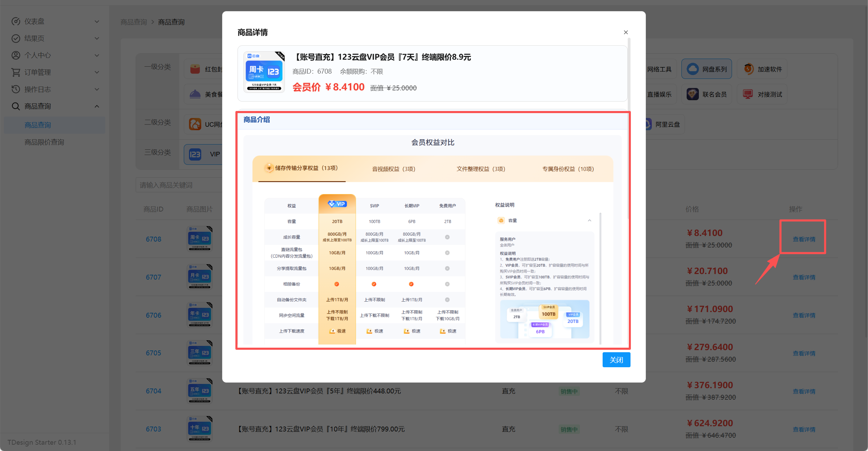Select the 操作日志 history clock icon
The height and width of the screenshot is (451, 868).
pos(16,89)
